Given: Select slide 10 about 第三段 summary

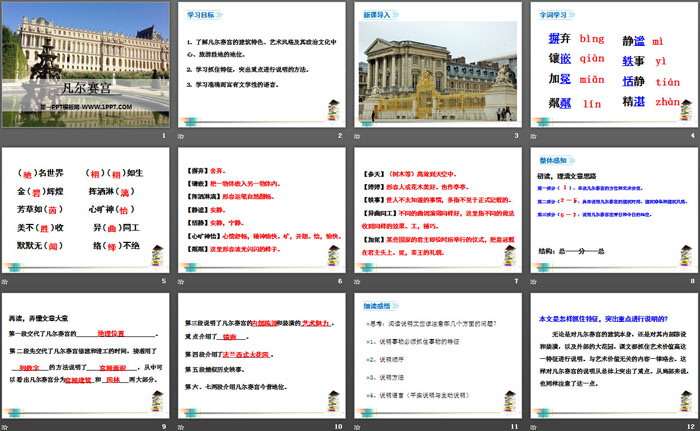Looking at the screenshot, I should (262, 356).
